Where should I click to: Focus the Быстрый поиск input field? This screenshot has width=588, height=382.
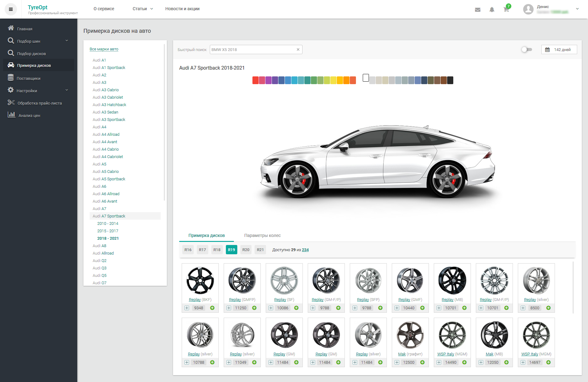click(256, 49)
